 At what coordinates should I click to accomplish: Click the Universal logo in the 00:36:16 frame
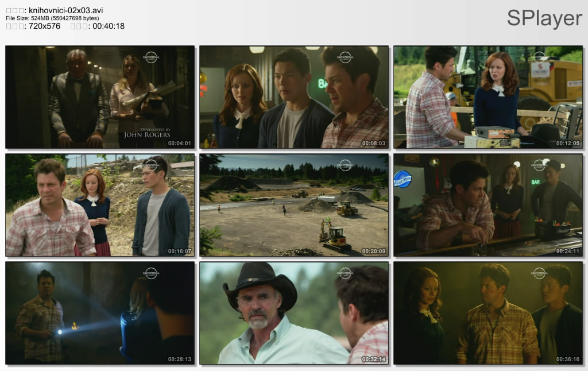[539, 273]
